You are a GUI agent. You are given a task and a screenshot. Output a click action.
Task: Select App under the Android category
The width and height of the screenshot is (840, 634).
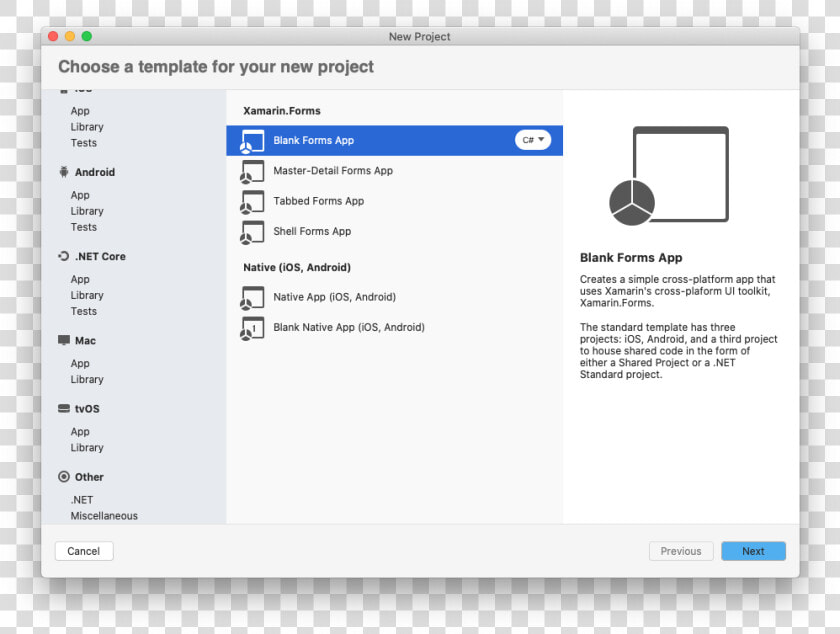tap(80, 195)
